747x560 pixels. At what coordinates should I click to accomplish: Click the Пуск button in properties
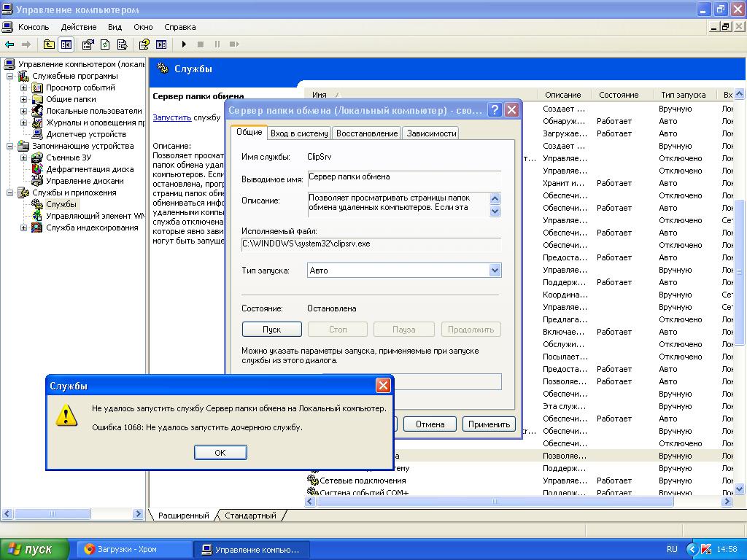(x=271, y=329)
